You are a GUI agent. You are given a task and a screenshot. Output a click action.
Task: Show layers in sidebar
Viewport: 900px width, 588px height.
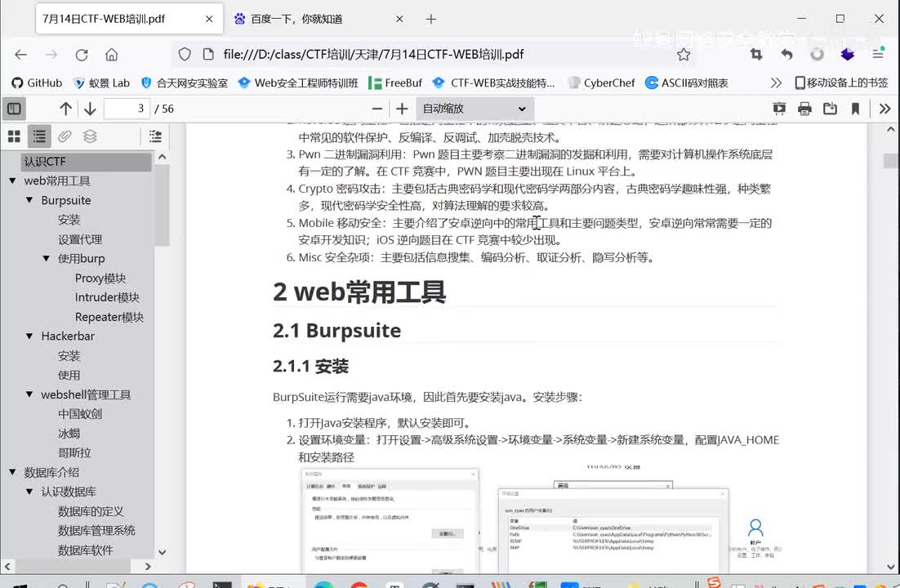tap(90, 136)
